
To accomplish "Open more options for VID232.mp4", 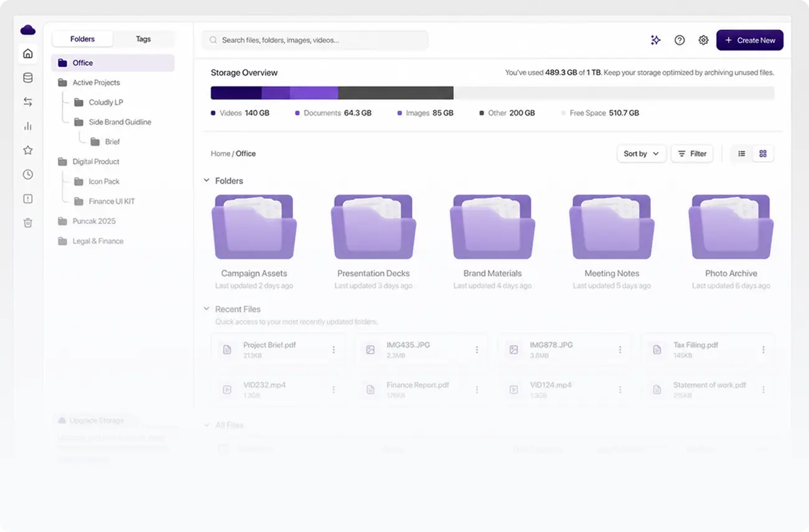I will point(334,390).
